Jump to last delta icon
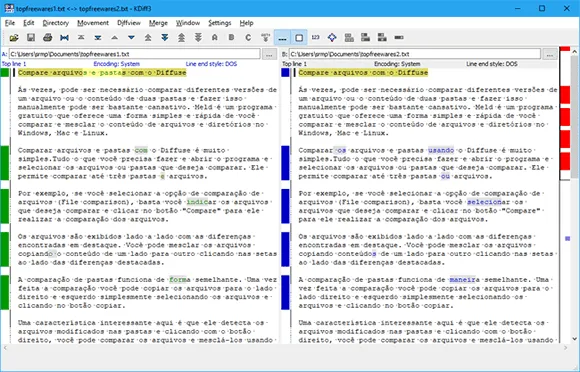Screen dimensions: 580x372 click(98, 37)
